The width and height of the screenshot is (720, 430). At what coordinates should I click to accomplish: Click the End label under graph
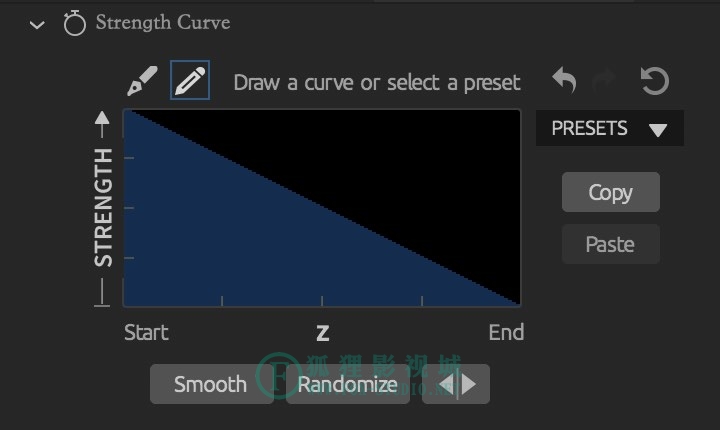[505, 332]
